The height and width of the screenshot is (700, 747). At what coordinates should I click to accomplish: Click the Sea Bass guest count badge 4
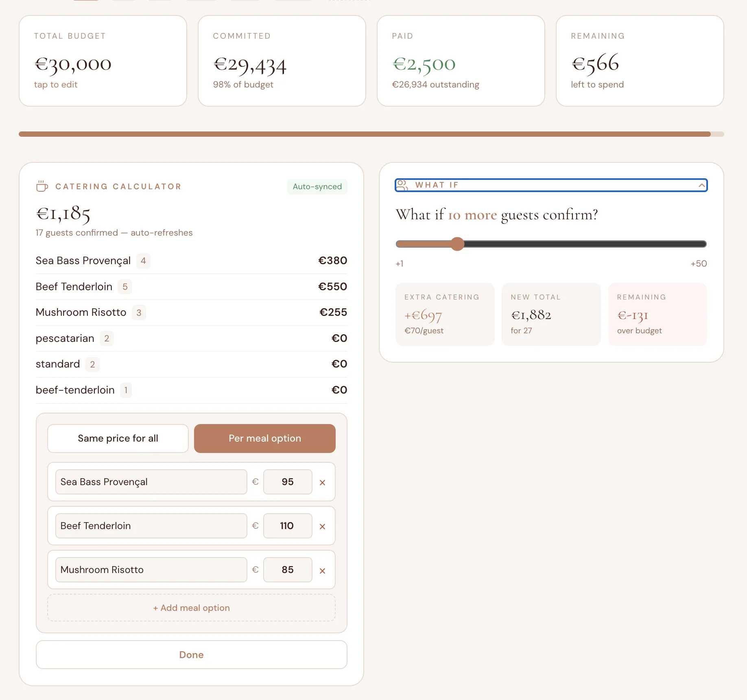click(143, 260)
